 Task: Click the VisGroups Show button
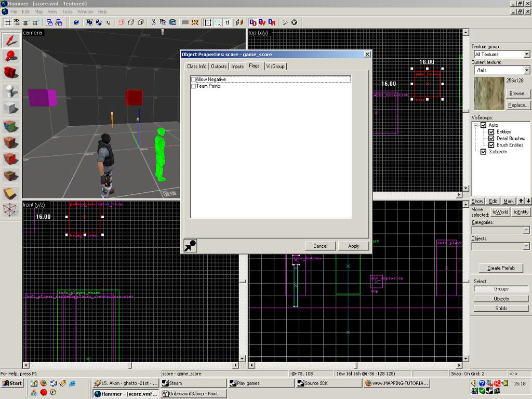pyautogui.click(x=477, y=201)
